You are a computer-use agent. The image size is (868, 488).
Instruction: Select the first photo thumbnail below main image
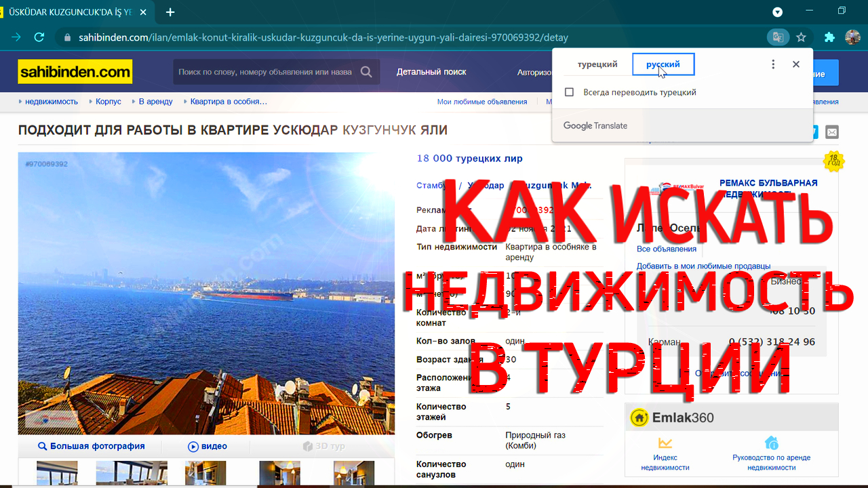(57, 473)
